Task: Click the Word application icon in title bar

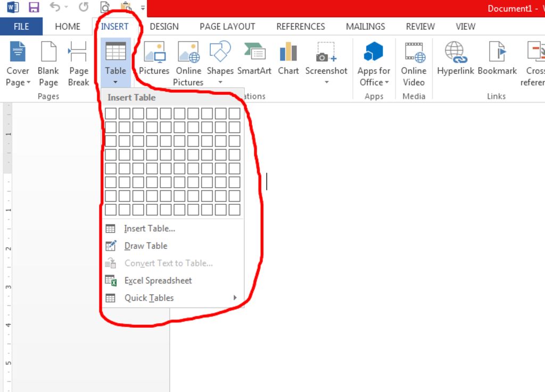Action: (13, 7)
